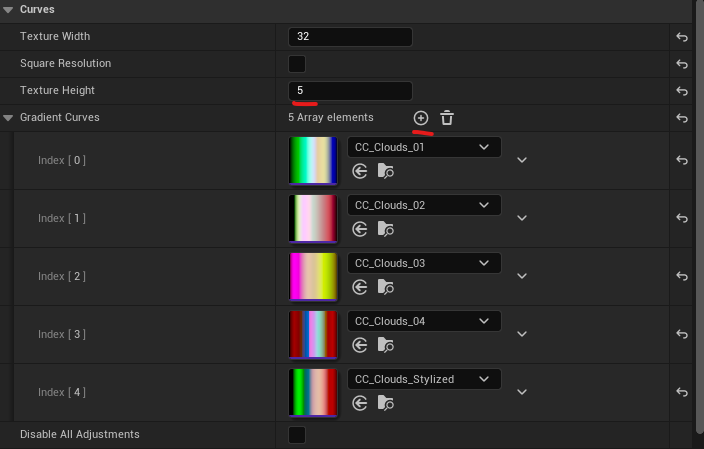This screenshot has height=449, width=704.
Task: Click the Index [ 2 ] row label
Action: (62, 276)
